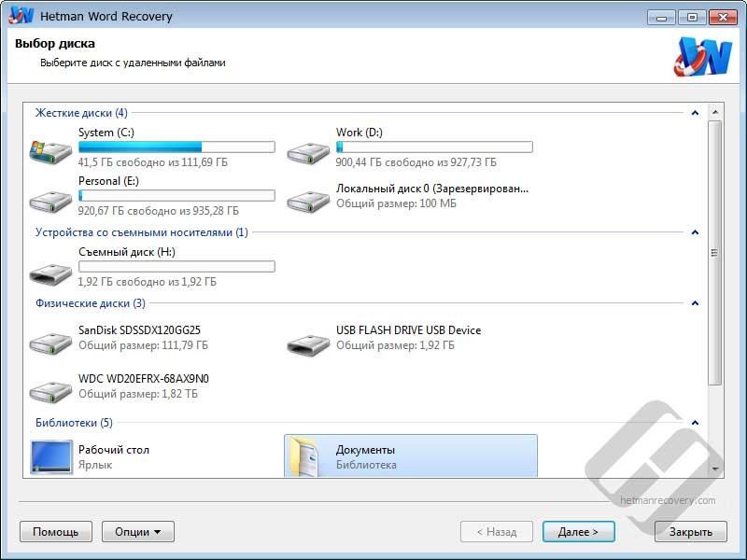
Task: Click the Библиотеки (5) header text
Action: click(74, 423)
